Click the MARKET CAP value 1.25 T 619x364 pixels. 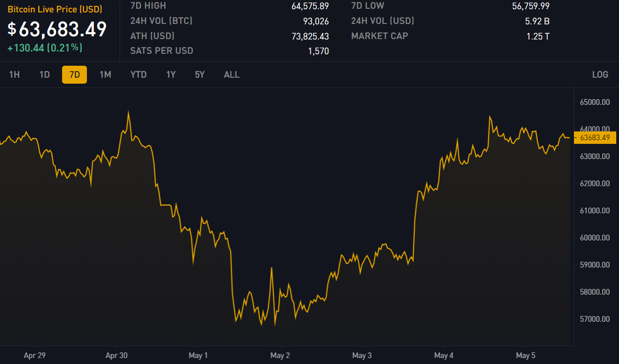coord(538,36)
